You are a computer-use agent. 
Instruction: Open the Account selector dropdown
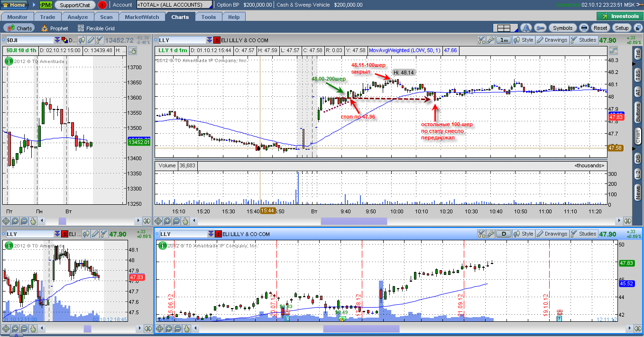(x=175, y=5)
